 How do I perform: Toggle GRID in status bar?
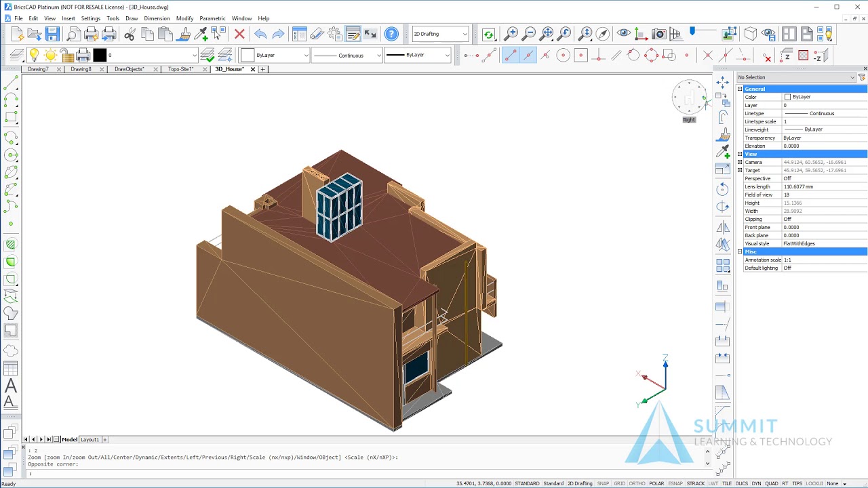[x=619, y=483]
